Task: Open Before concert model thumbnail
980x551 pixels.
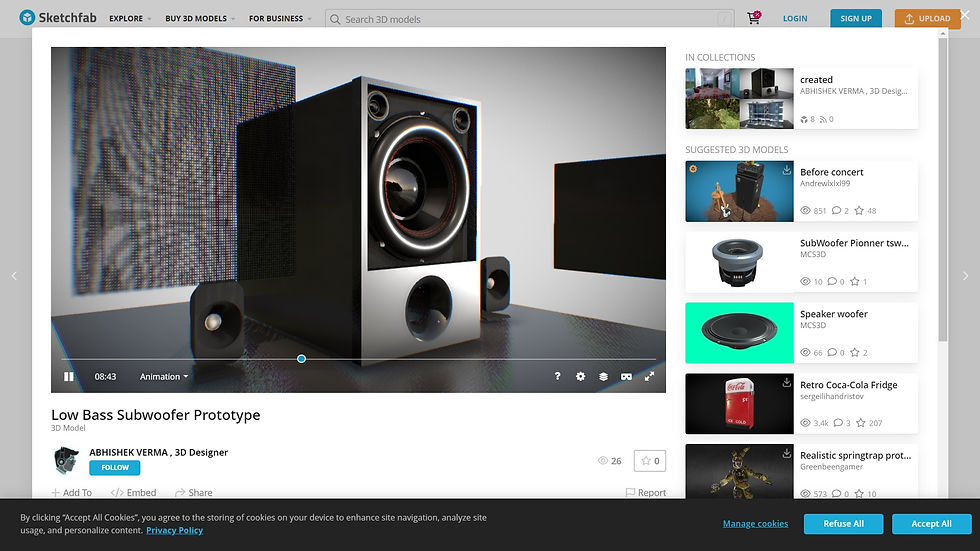Action: [739, 191]
